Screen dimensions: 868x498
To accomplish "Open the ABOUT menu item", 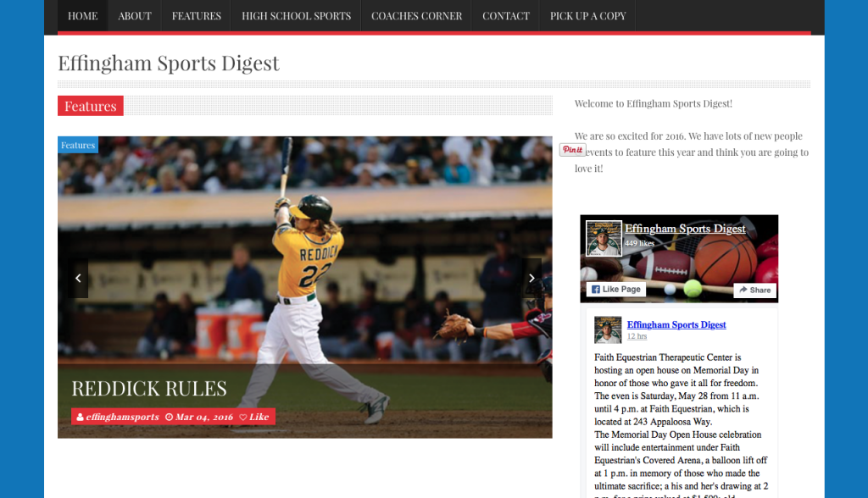I will pos(134,15).
